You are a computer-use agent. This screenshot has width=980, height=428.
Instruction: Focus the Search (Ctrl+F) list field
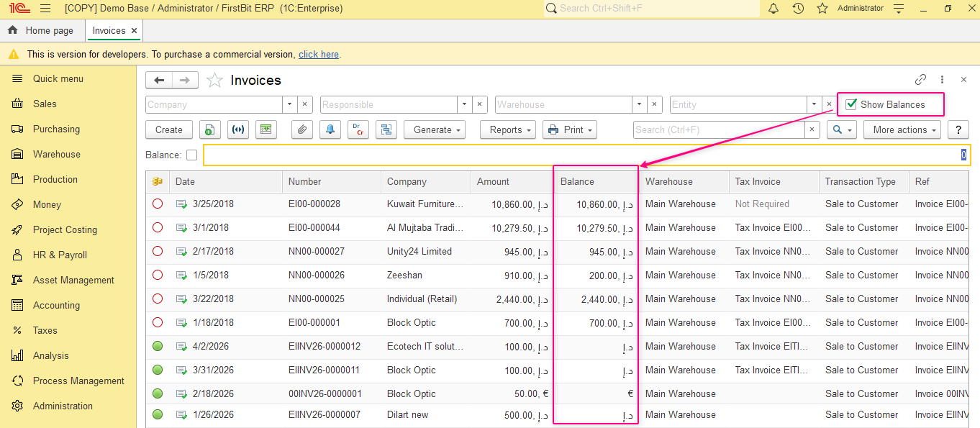coord(719,129)
